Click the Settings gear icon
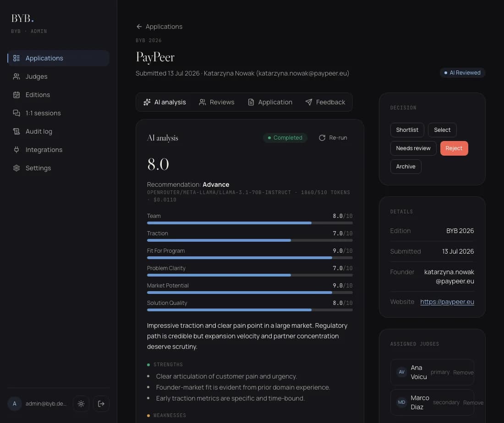The width and height of the screenshot is (504, 423). point(16,168)
